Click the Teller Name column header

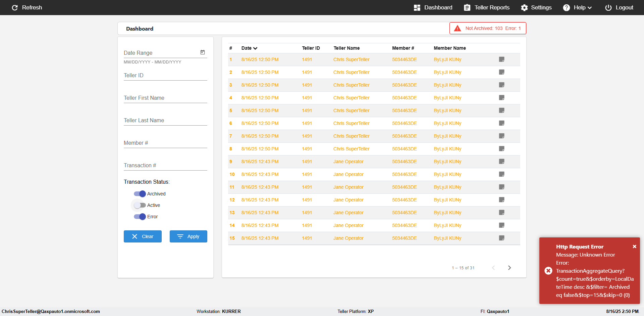pos(346,48)
